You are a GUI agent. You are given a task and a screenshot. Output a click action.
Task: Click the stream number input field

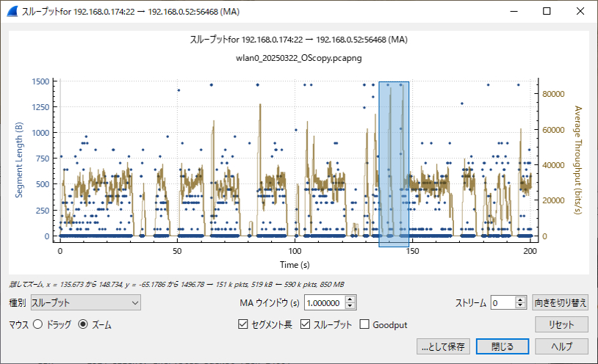coord(503,302)
